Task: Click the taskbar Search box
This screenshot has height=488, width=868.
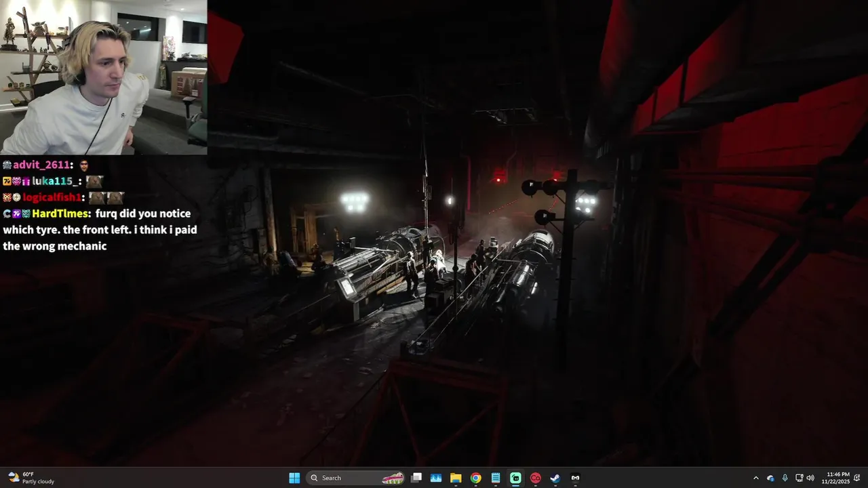Action: (x=357, y=478)
